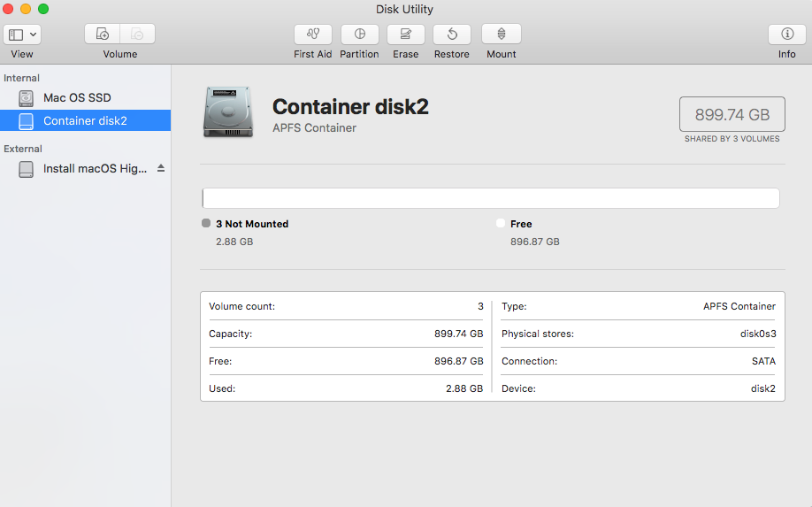Click the Volume count row

(346, 306)
